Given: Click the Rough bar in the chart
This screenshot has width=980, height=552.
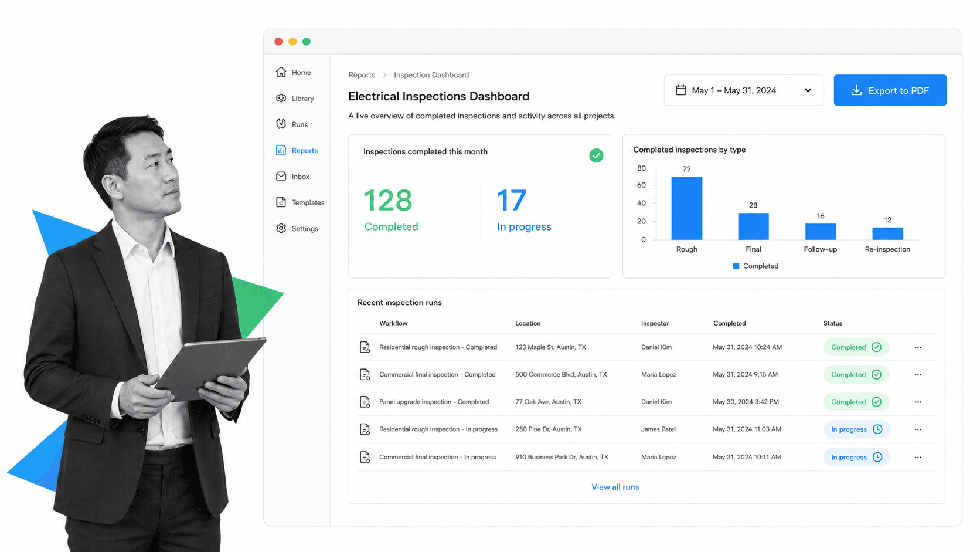Looking at the screenshot, I should coord(686,208).
